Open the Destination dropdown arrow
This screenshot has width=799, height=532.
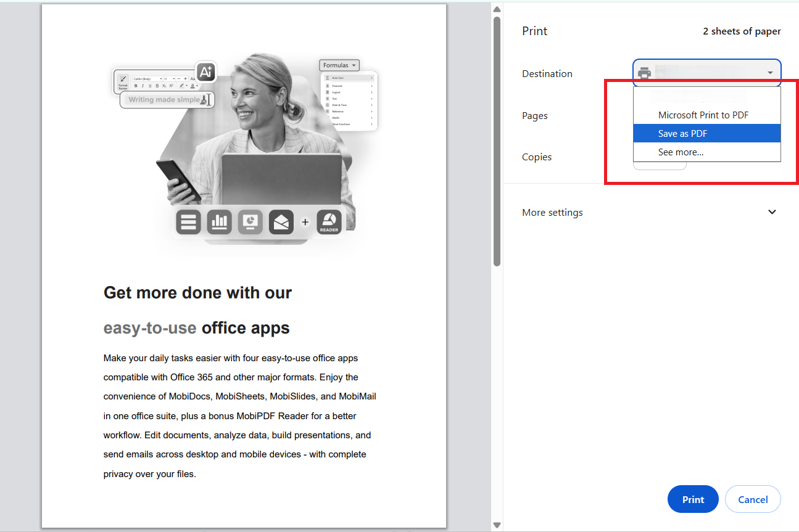[769, 72]
